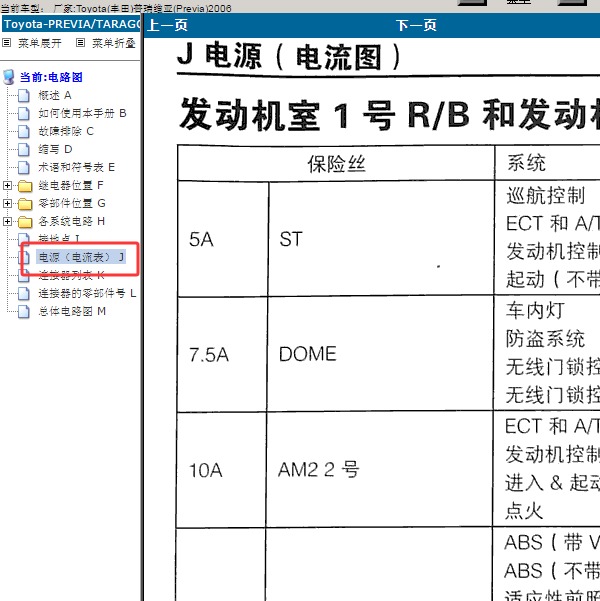Click the 菜单折叠 list icon

tap(80, 43)
